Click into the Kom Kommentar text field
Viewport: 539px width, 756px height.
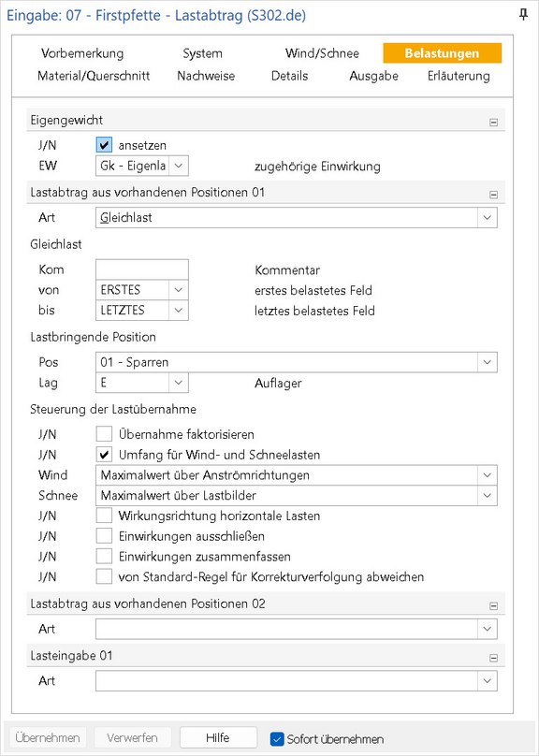tap(142, 269)
